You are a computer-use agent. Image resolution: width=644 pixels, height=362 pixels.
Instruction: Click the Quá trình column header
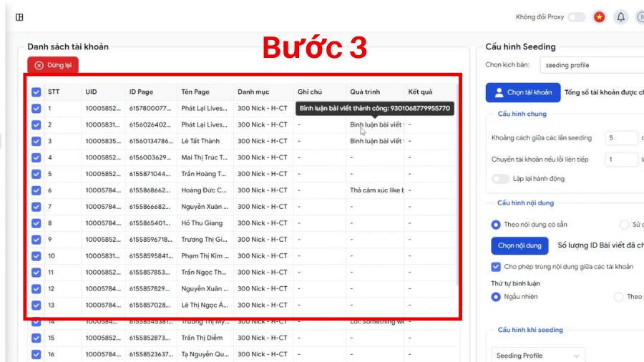point(365,92)
